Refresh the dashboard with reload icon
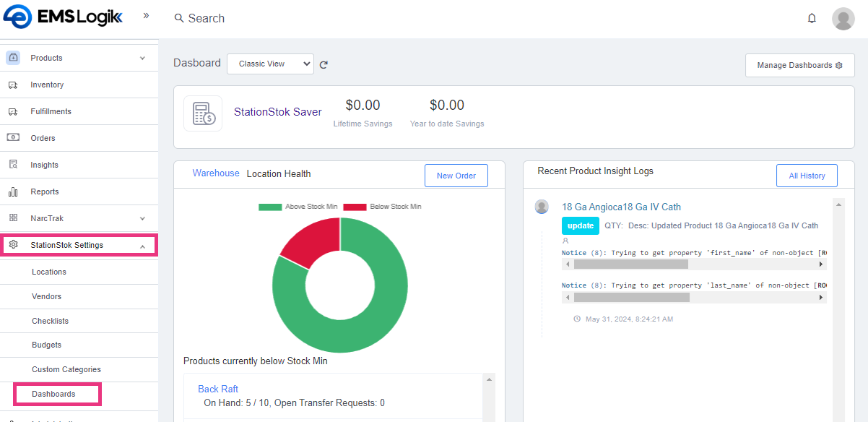Image resolution: width=868 pixels, height=422 pixels. [x=324, y=64]
